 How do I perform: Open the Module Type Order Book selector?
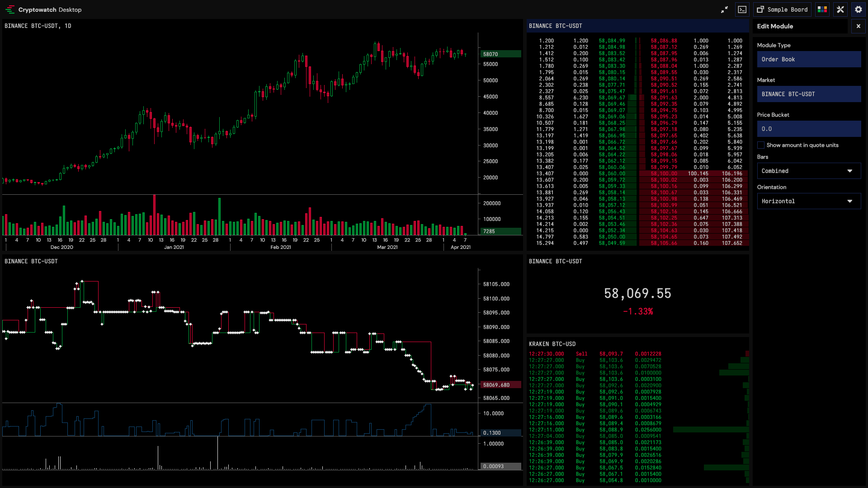[x=809, y=59]
